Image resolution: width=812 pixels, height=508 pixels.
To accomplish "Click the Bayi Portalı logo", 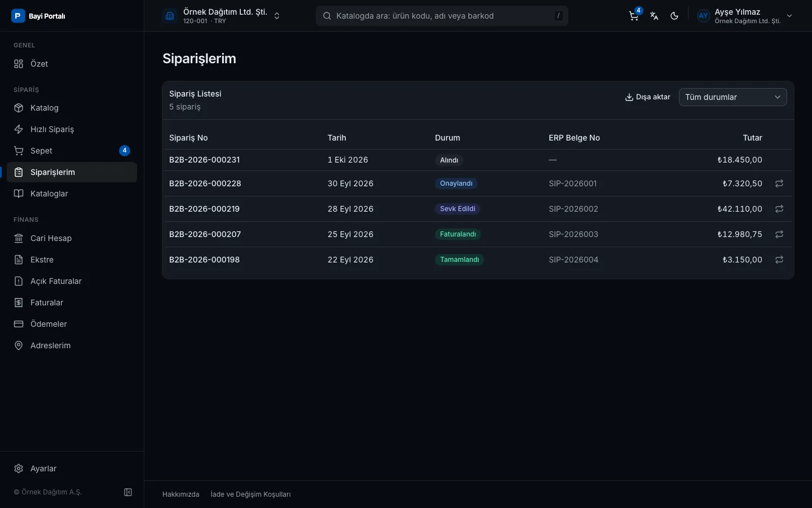I will tap(38, 16).
